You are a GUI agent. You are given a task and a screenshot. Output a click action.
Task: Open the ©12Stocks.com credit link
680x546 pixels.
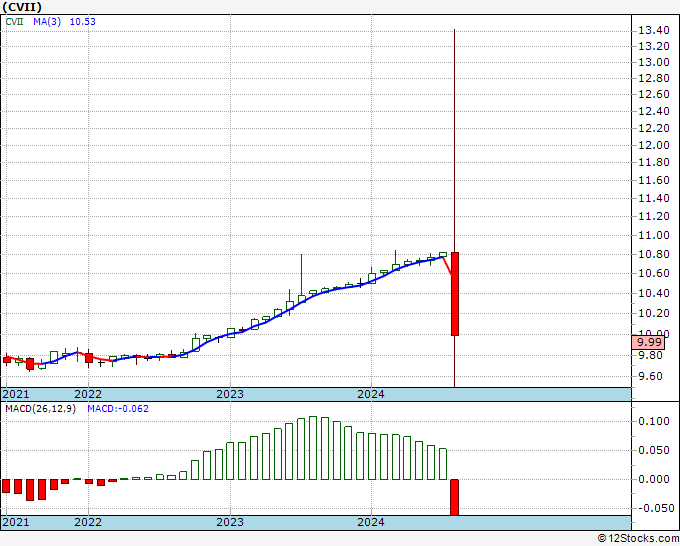[638, 538]
